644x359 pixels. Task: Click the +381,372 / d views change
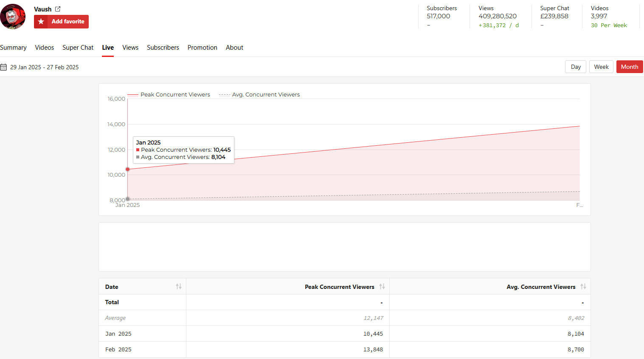499,25
